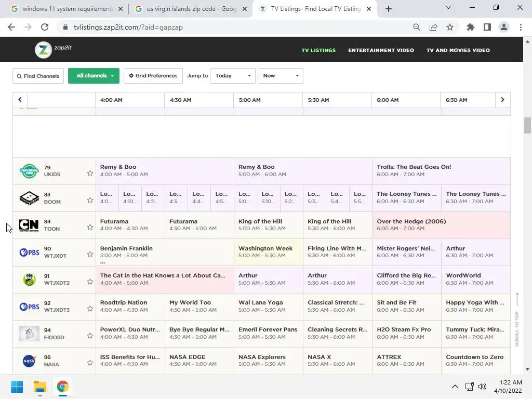This screenshot has width=532, height=399.
Task: Favorite channel 90 WTJXDT with star
Action: pos(90,254)
